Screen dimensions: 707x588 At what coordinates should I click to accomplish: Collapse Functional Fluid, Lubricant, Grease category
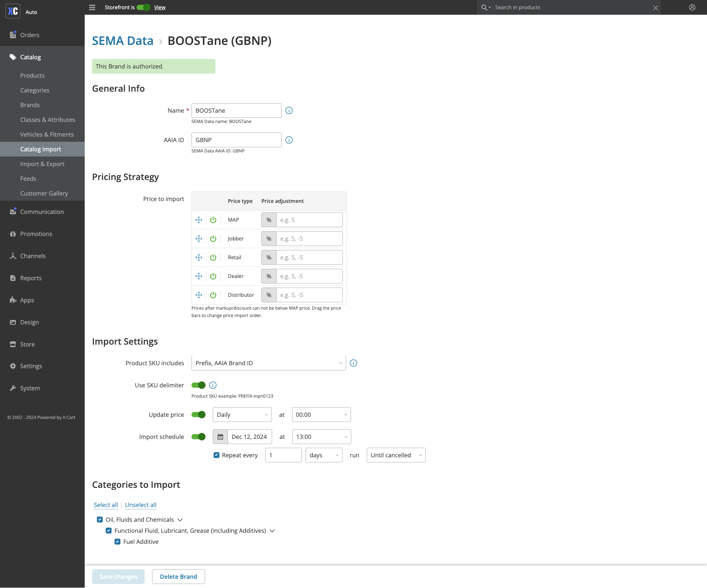[272, 531]
